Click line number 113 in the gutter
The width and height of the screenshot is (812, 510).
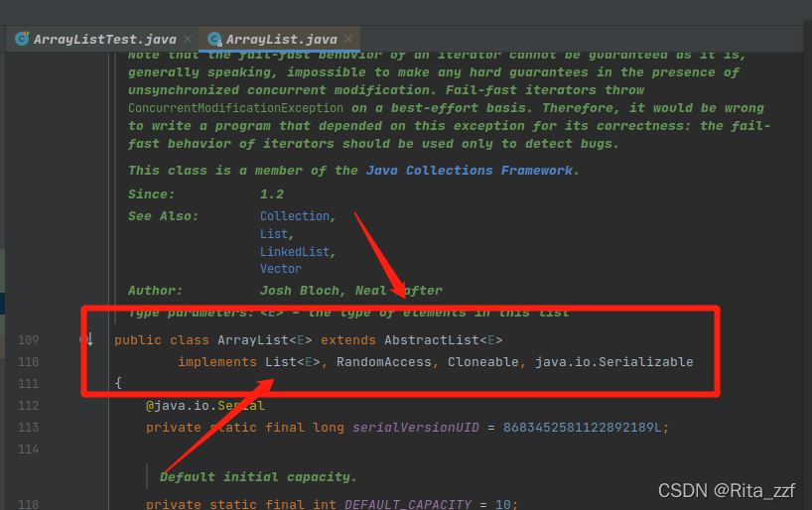(x=29, y=428)
